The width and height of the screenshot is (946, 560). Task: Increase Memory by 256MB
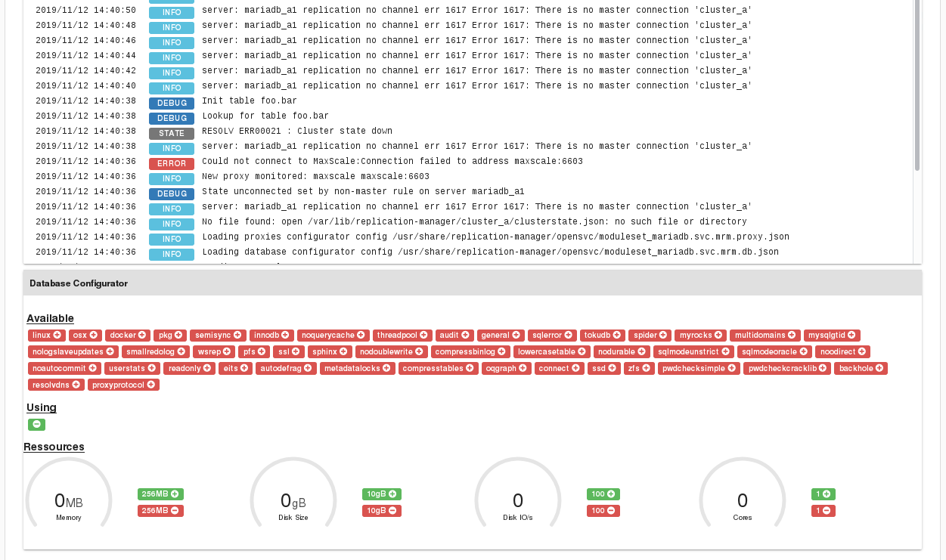pos(160,493)
